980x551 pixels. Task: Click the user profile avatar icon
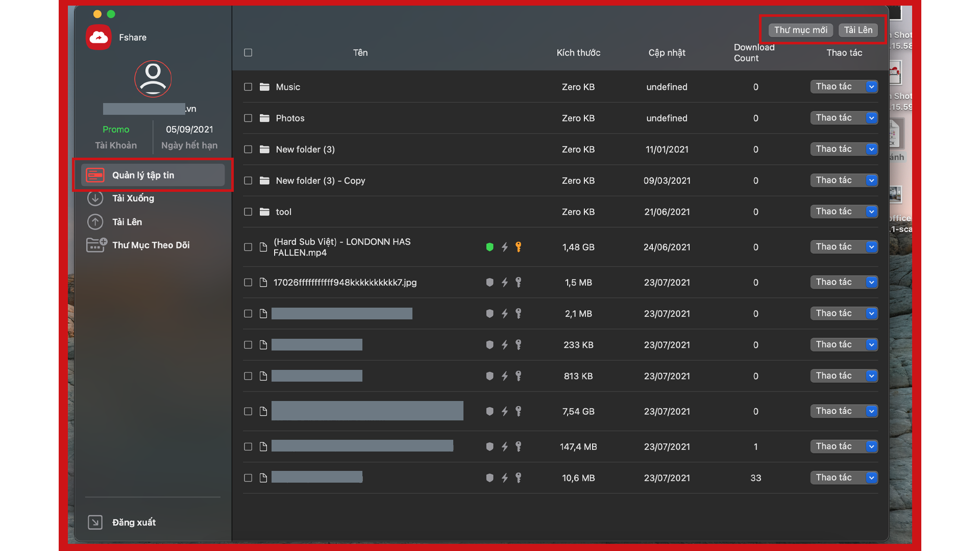pyautogui.click(x=153, y=79)
